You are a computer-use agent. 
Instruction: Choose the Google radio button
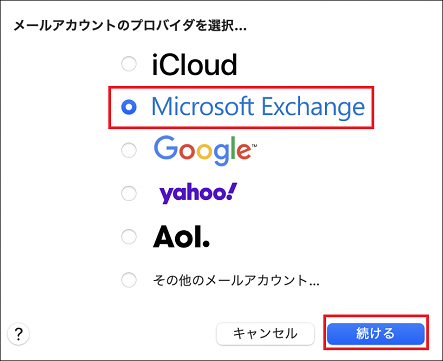(129, 150)
